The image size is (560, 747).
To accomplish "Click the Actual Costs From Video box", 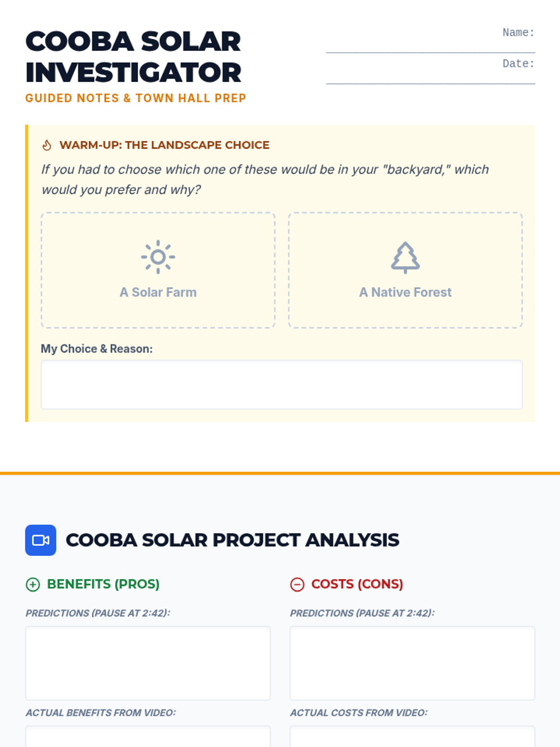I will tap(413, 737).
